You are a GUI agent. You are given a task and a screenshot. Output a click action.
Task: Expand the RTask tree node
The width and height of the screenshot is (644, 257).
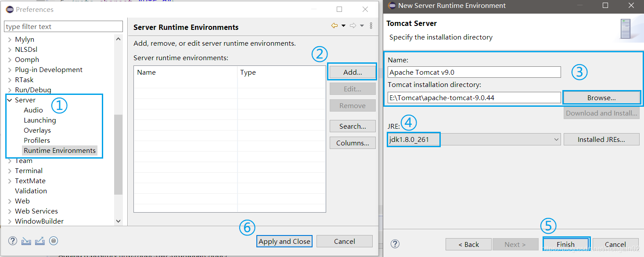pyautogui.click(x=10, y=80)
